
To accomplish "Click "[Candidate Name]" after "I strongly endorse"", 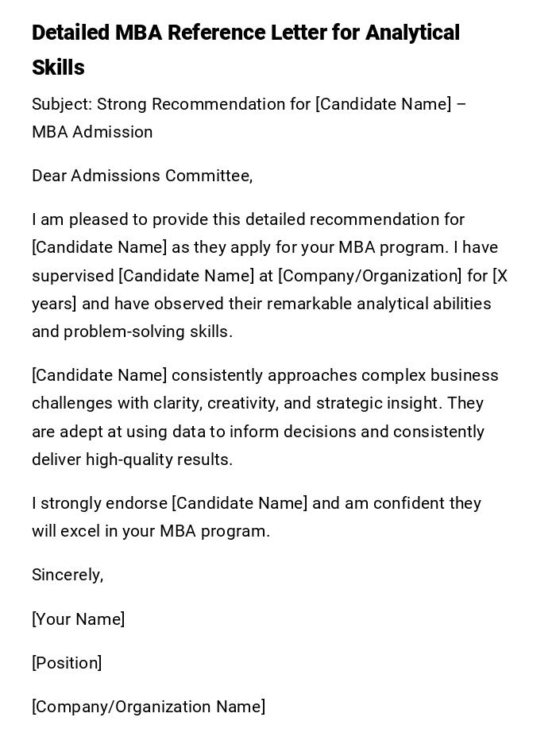I will pos(239,503).
